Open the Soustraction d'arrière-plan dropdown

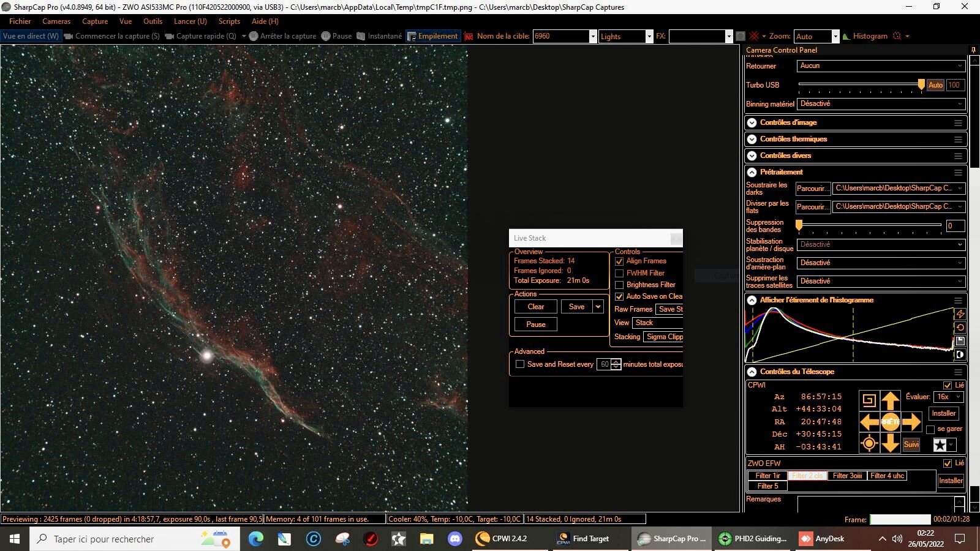coord(881,263)
